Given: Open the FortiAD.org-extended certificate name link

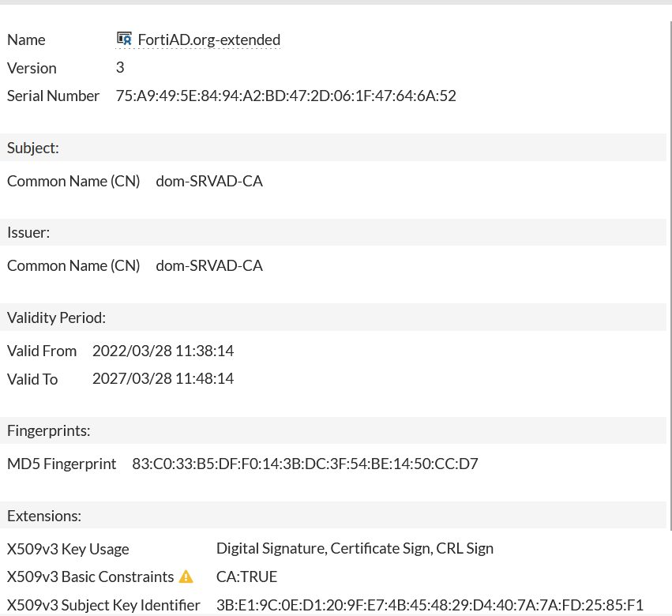Looking at the screenshot, I should (x=209, y=39).
